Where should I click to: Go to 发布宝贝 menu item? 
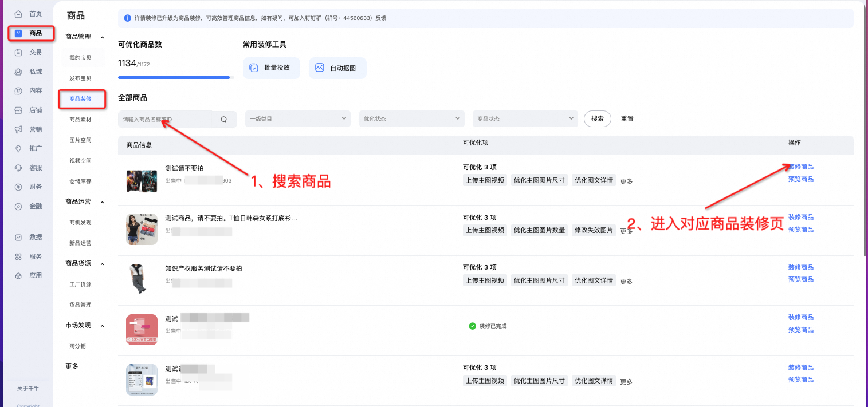coord(80,78)
